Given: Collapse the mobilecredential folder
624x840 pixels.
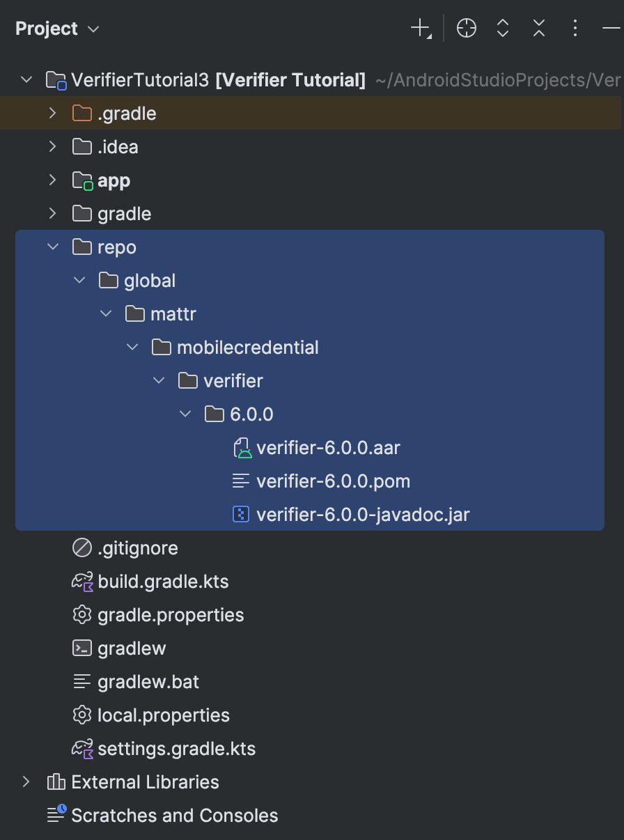Looking at the screenshot, I should pos(132,348).
